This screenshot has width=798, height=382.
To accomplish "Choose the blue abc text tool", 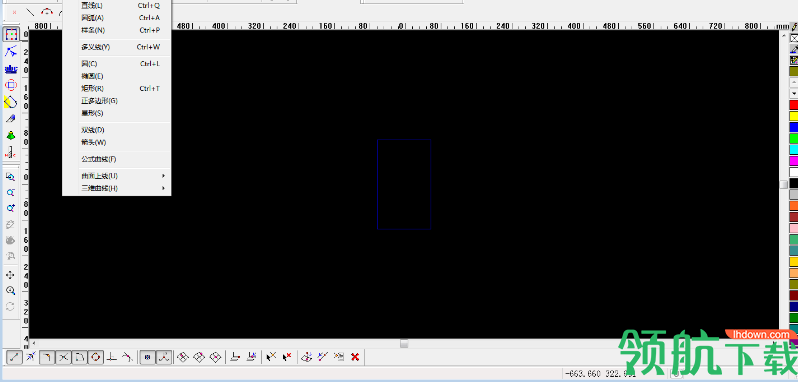I will point(11,69).
